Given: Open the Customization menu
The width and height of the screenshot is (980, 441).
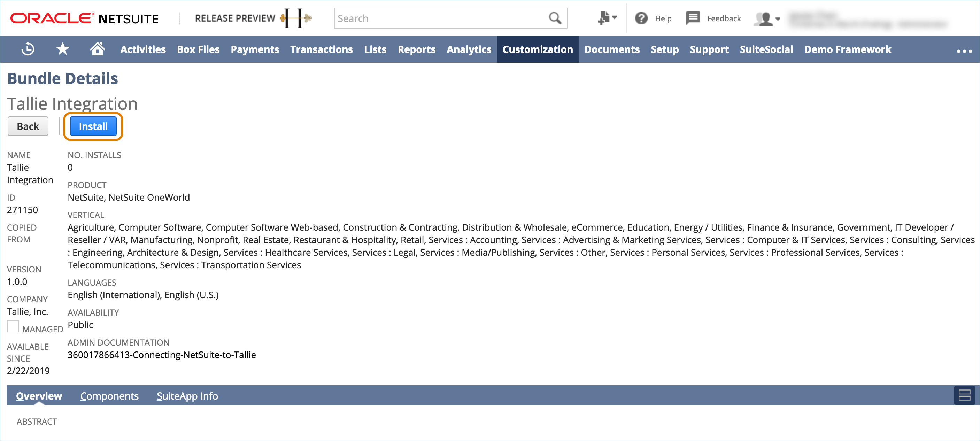Looking at the screenshot, I should (538, 49).
